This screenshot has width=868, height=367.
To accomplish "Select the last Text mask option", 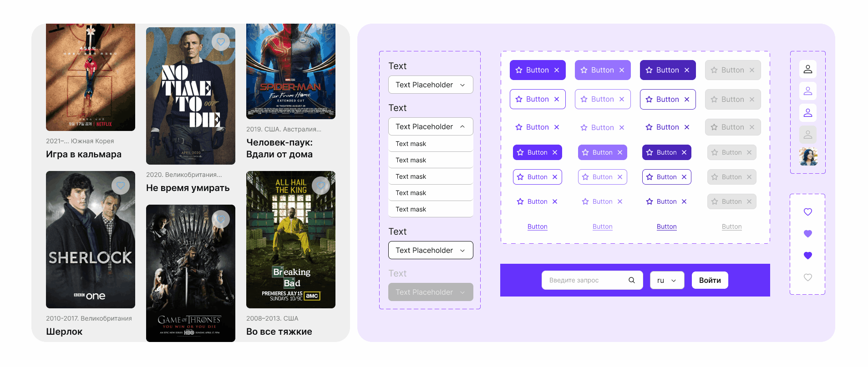I will click(x=431, y=209).
